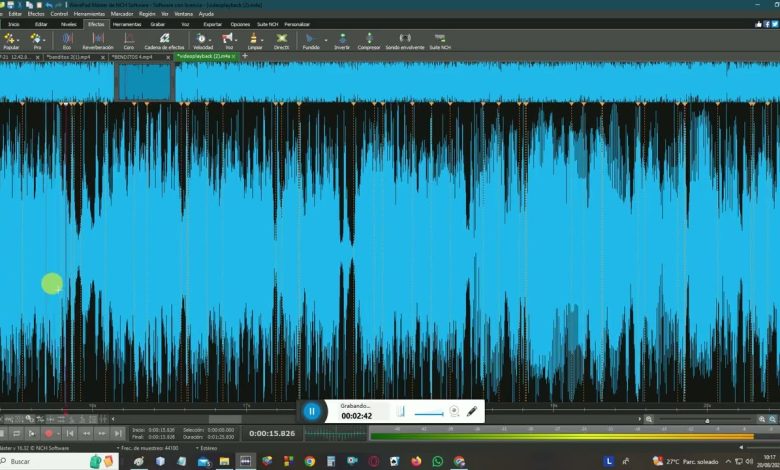
Task: Expand the Velocidad dropdown
Action: point(212,38)
